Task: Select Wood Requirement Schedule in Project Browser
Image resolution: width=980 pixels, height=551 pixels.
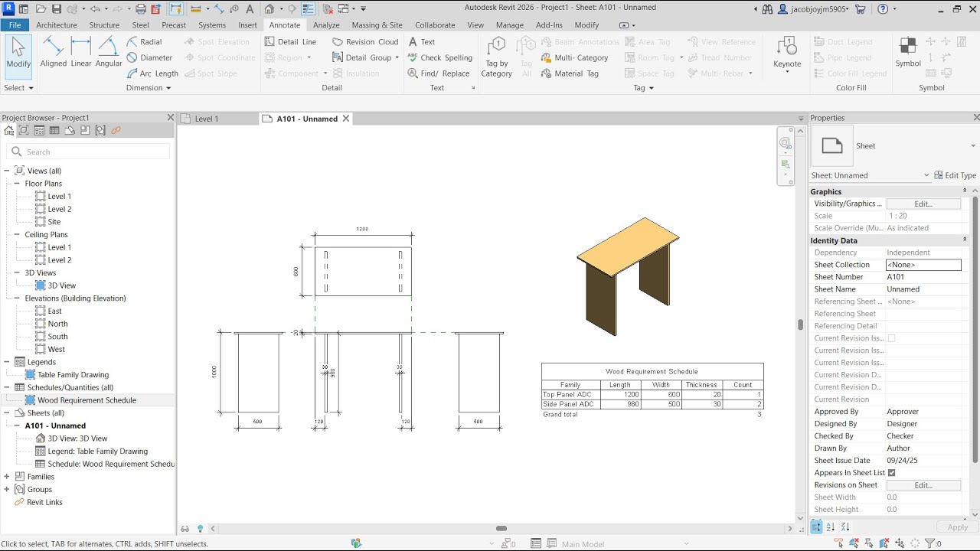Action: 87,400
